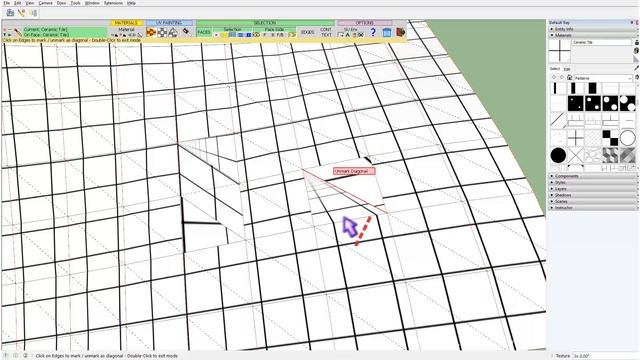Open the Window menu
This screenshot has height=360, width=640.
(92, 3)
